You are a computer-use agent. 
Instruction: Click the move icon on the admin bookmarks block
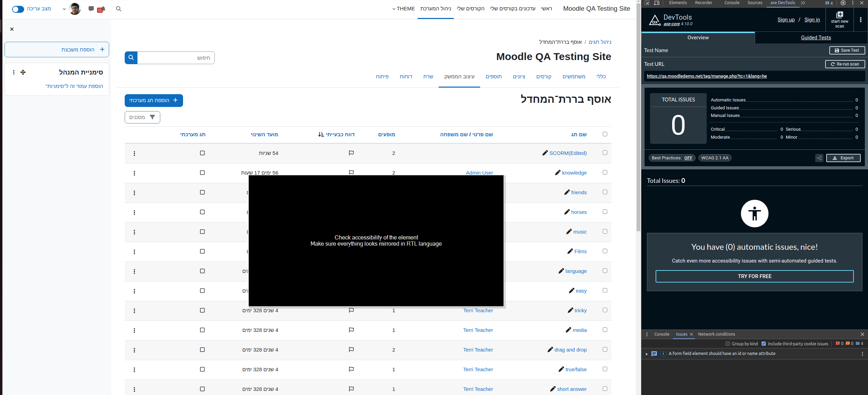click(x=23, y=72)
